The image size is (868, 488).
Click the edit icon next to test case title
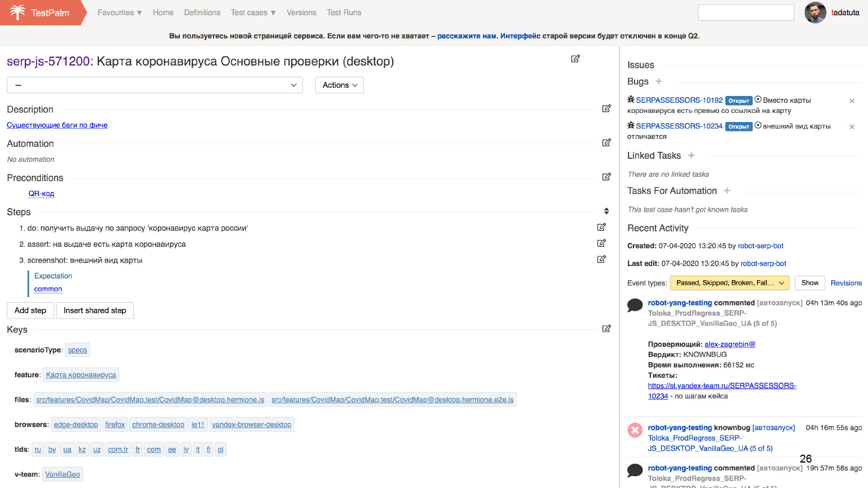tap(575, 59)
